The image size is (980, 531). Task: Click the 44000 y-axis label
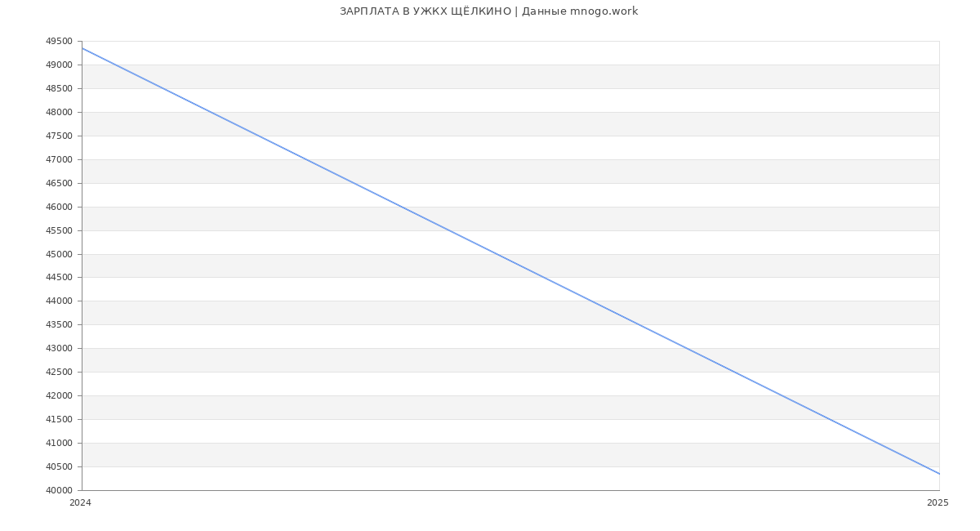(x=59, y=301)
